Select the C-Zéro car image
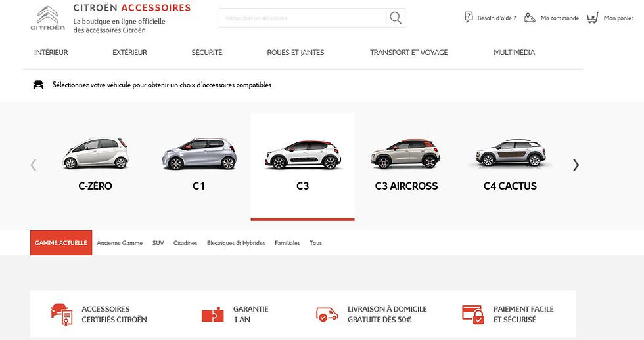 [x=96, y=153]
